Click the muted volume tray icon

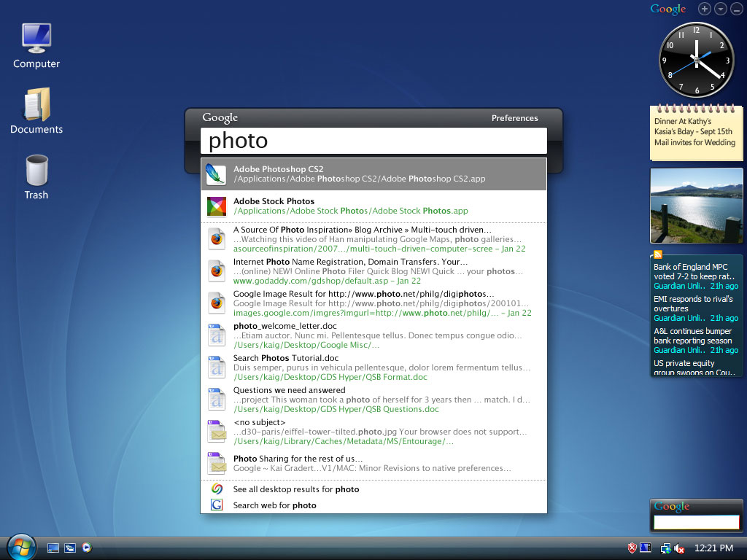(x=679, y=548)
